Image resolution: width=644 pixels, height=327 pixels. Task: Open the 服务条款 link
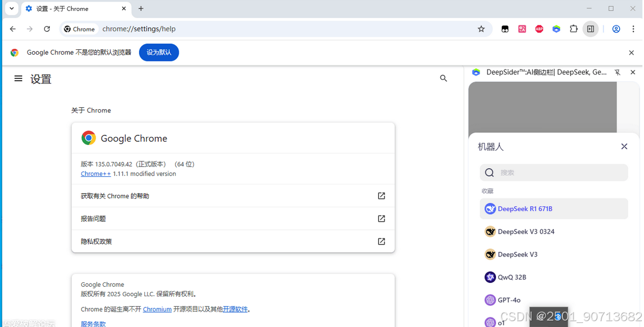pyautogui.click(x=93, y=323)
